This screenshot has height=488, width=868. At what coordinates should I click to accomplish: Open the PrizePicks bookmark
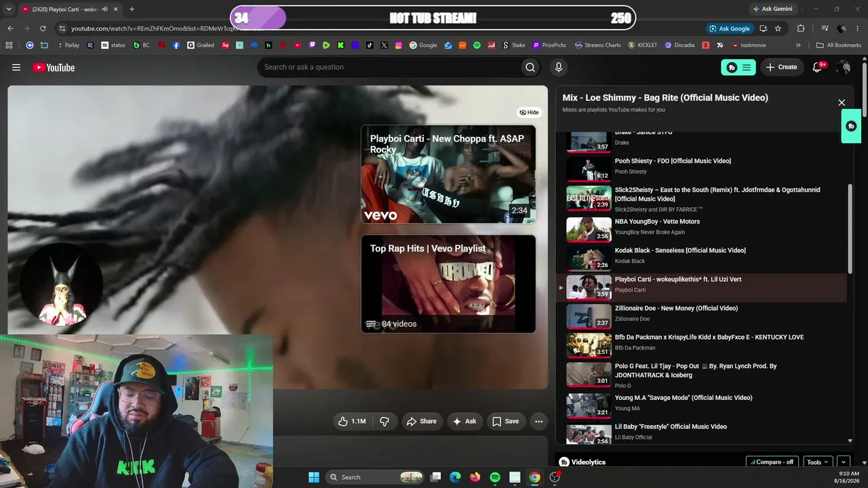(x=549, y=45)
